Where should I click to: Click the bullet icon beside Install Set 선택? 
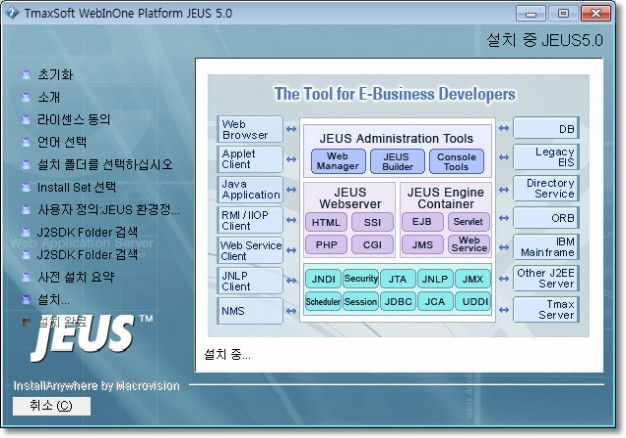click(26, 187)
